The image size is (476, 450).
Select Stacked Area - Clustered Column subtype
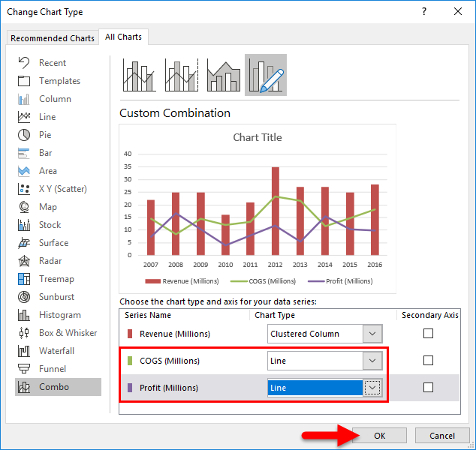click(x=224, y=75)
